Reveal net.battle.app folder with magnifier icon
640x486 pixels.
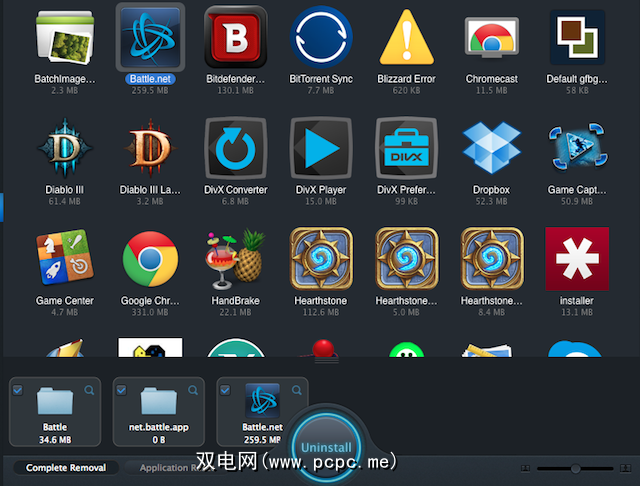(x=193, y=390)
